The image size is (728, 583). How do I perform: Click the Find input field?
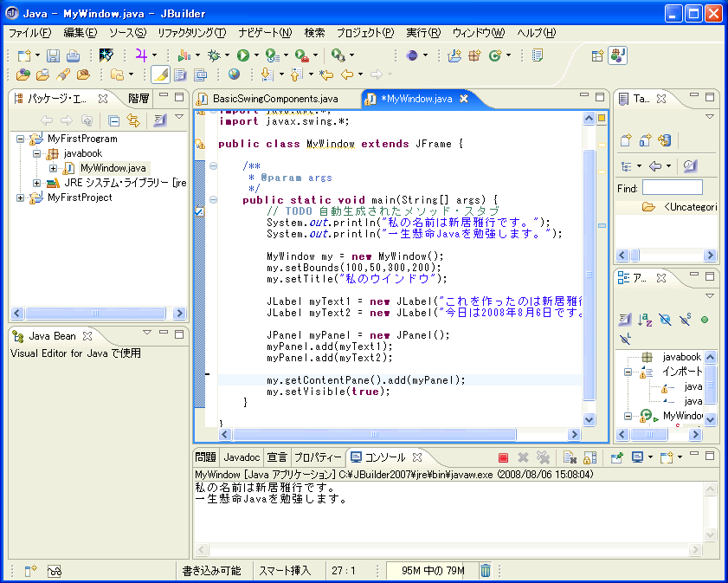pos(672,188)
